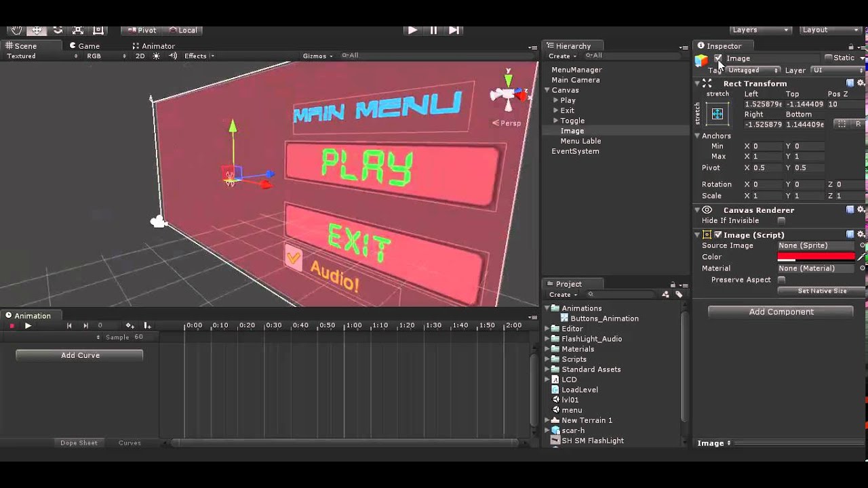Open Source Image object picker circle
Viewport: 868px width, 488px height.
click(x=862, y=245)
